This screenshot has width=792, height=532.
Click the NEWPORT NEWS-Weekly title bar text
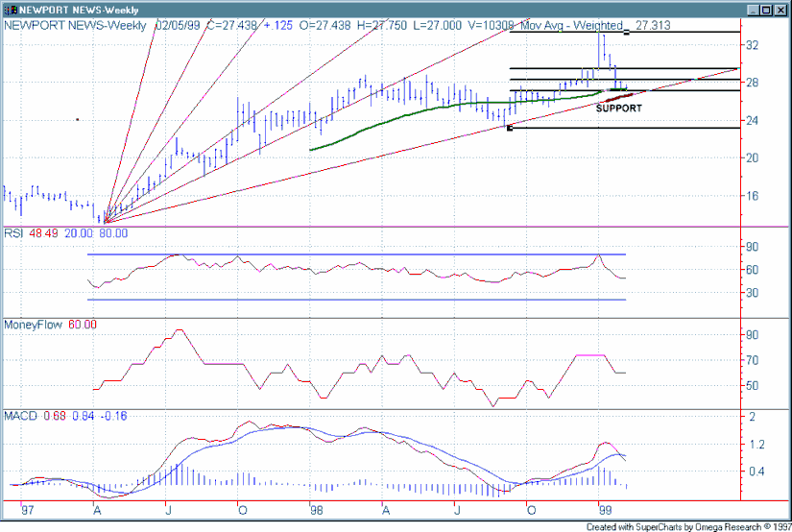[79, 10]
